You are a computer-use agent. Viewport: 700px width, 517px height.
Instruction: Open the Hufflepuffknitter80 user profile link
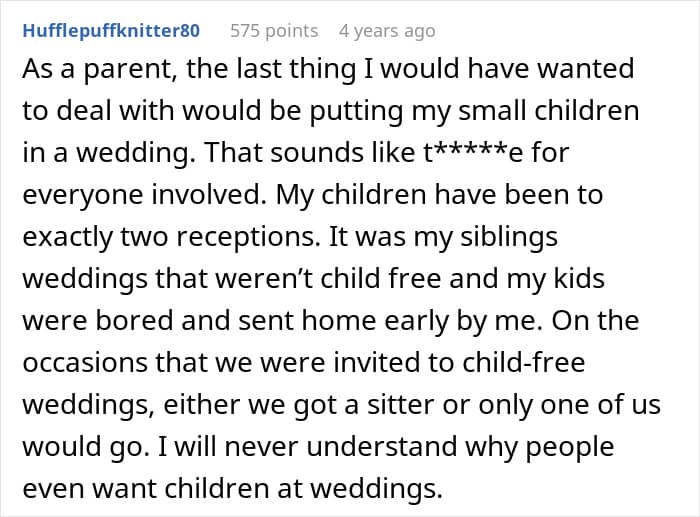tap(111, 31)
